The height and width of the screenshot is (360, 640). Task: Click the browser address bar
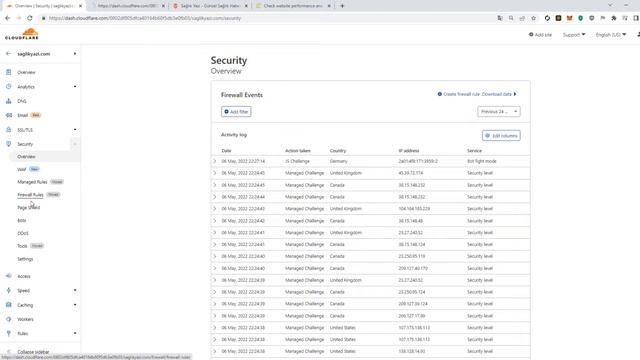[x=265, y=18]
